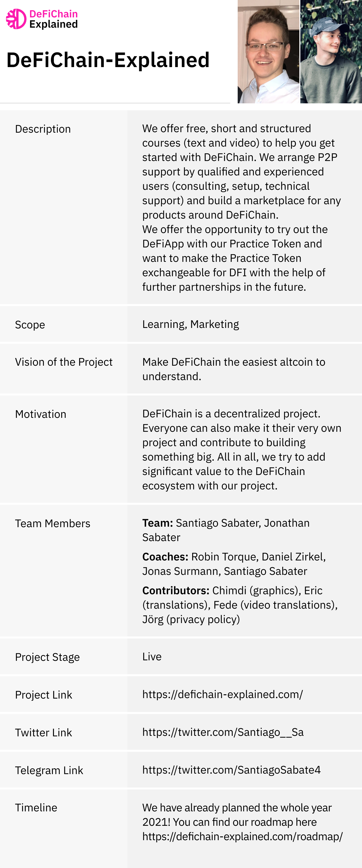Select the Timeline row label

[x=36, y=808]
